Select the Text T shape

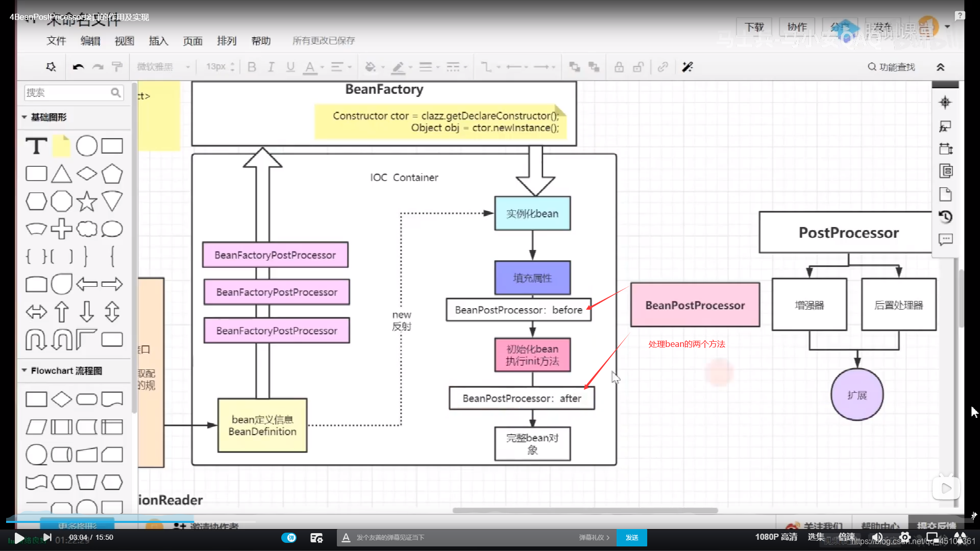tap(36, 146)
